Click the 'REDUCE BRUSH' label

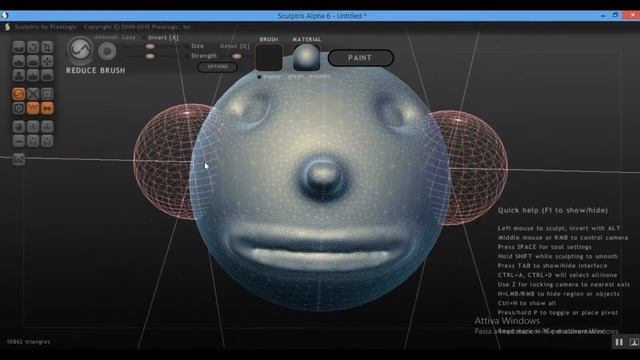coord(96,70)
